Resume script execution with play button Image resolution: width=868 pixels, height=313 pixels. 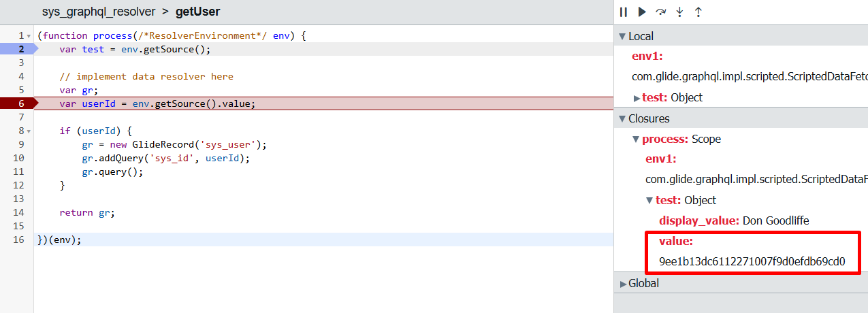tap(642, 12)
